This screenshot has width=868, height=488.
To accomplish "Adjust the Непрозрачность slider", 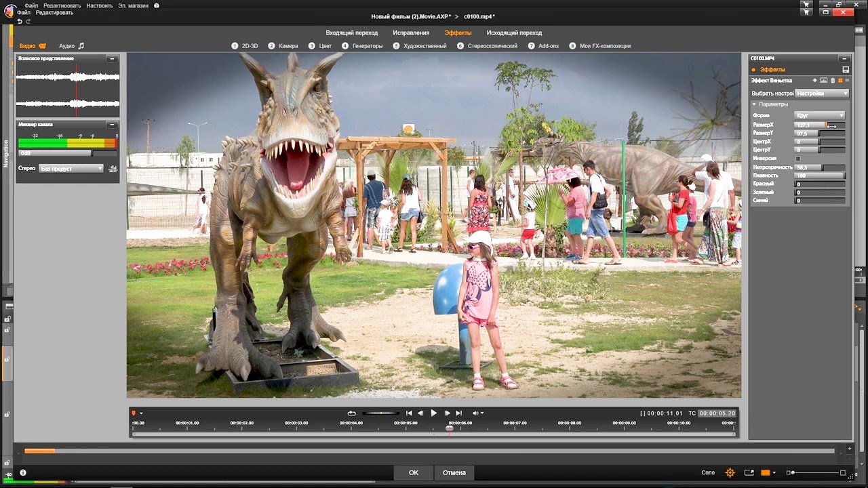I will point(820,167).
